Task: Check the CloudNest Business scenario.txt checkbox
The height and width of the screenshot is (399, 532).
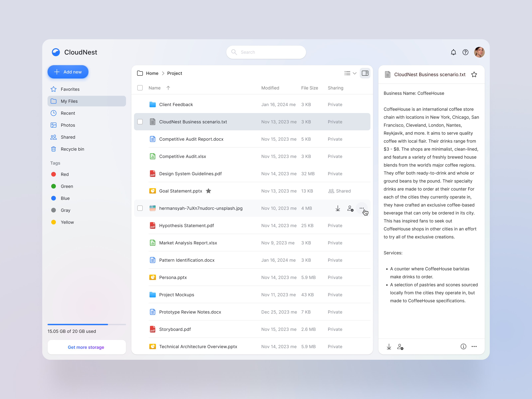Action: [x=140, y=122]
